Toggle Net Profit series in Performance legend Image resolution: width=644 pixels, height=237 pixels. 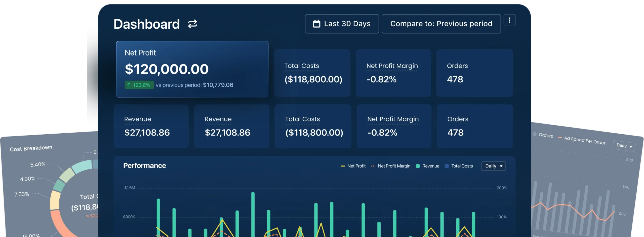tap(353, 166)
